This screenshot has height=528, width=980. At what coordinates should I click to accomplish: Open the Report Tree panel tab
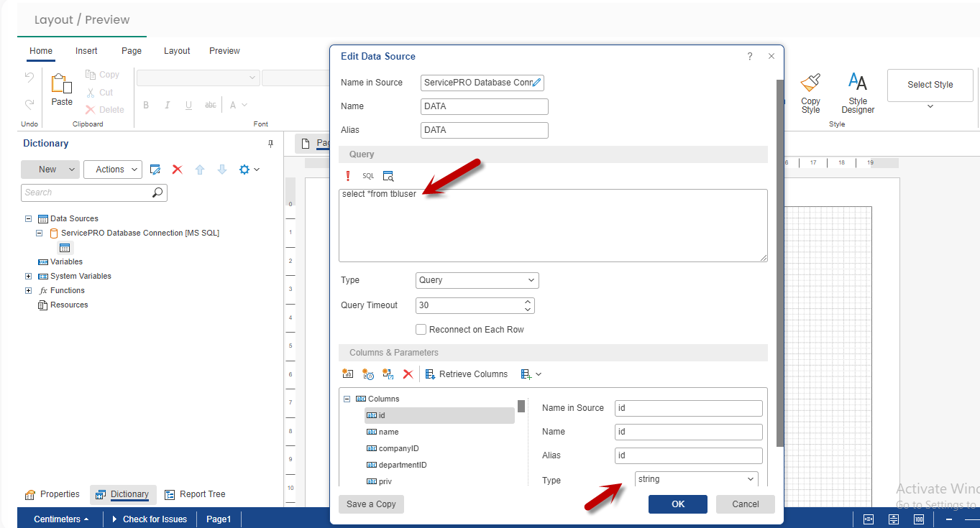(195, 494)
